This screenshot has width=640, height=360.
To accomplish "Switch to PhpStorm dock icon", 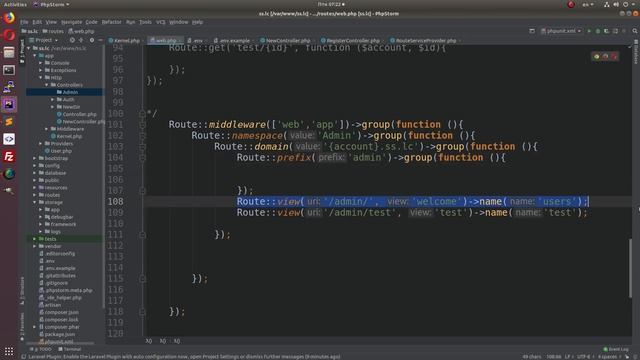I will click(9, 104).
